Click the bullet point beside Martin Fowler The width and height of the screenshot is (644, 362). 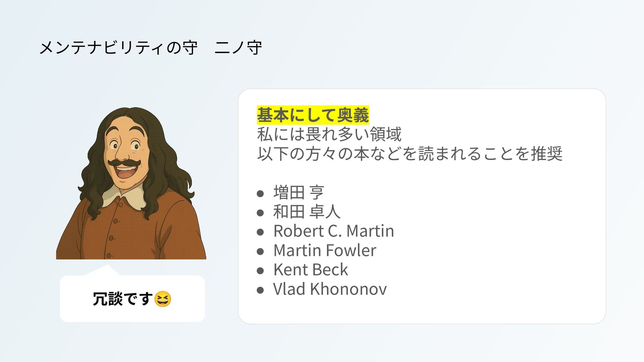point(260,251)
